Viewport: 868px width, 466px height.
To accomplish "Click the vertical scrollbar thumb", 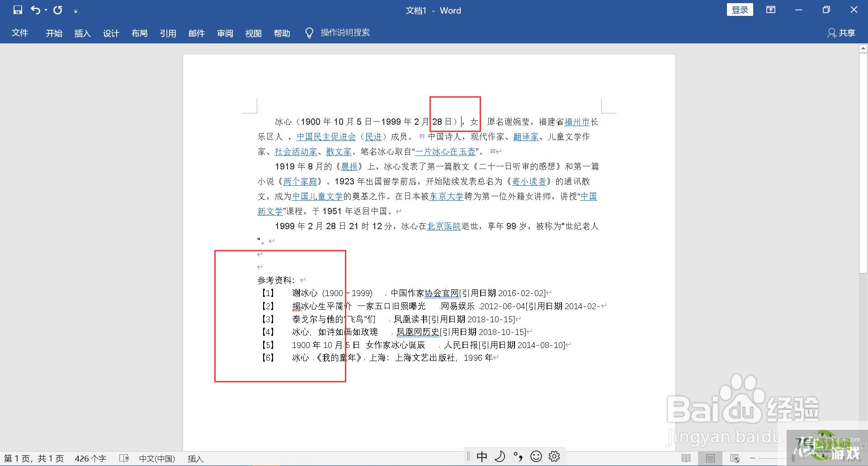I will coord(863,163).
